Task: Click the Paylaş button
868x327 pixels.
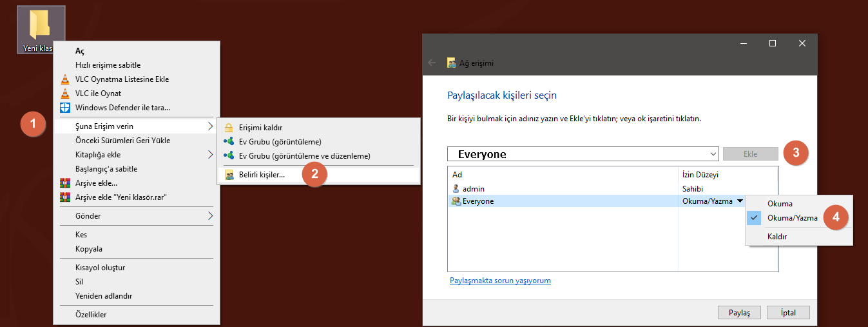Action: pos(739,313)
